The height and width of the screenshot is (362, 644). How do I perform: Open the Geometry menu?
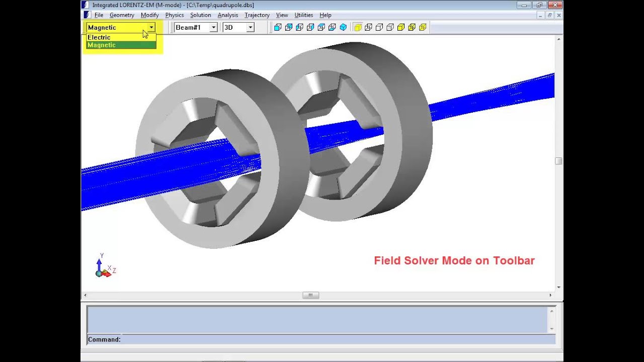point(122,15)
